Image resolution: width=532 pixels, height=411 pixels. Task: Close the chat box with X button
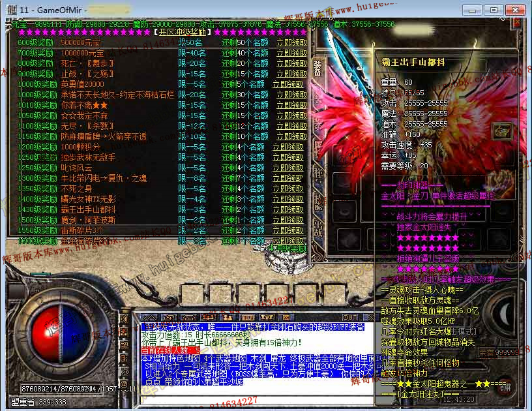(x=370, y=318)
